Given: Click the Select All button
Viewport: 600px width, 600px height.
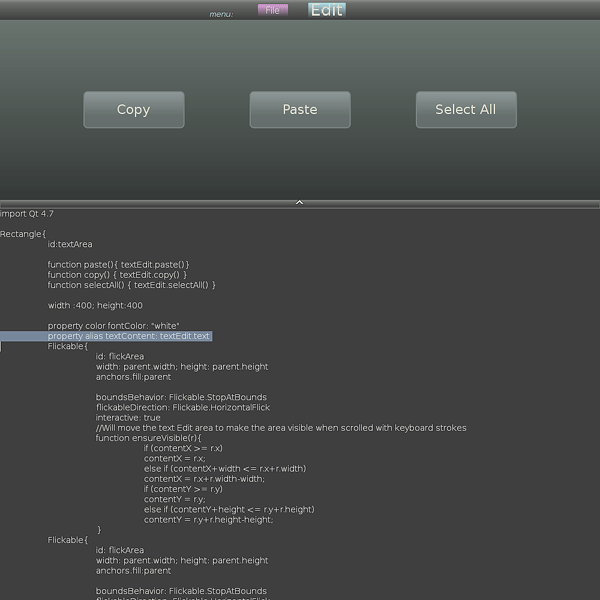Looking at the screenshot, I should point(466,110).
